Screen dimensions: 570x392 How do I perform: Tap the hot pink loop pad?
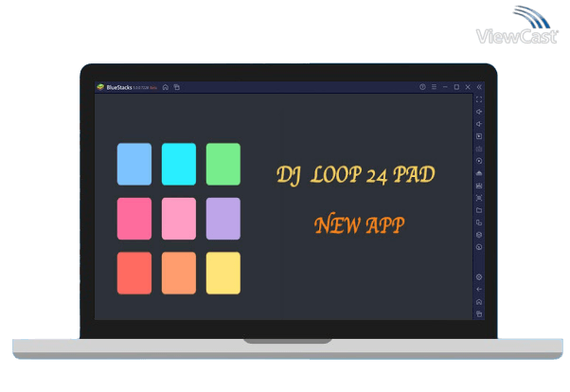(x=134, y=219)
